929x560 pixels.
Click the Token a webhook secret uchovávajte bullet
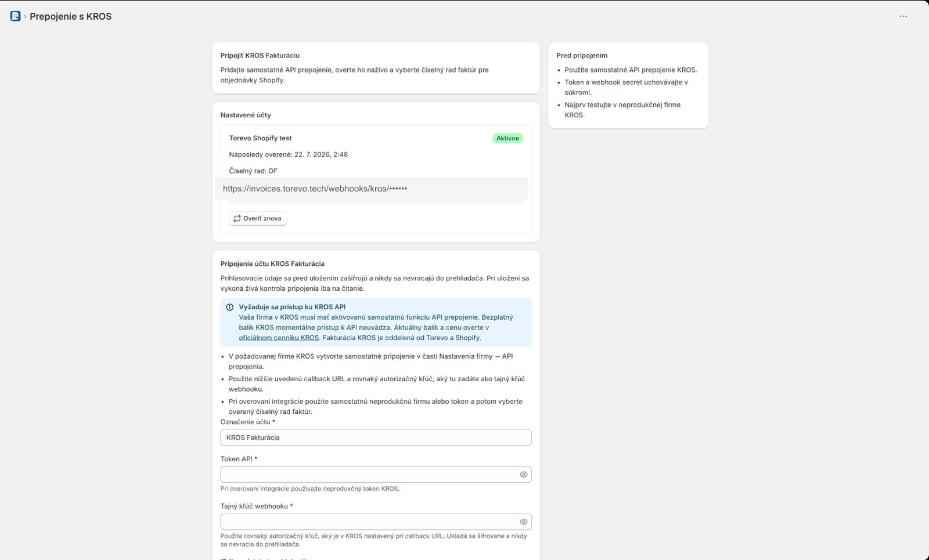point(626,87)
